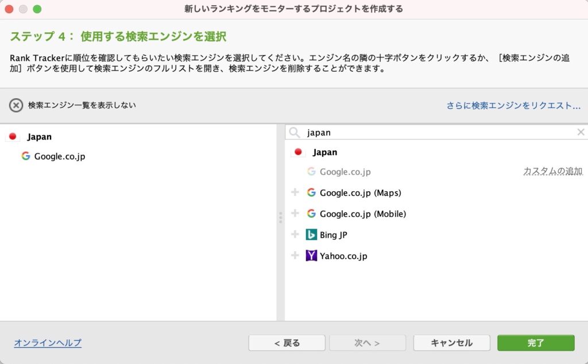Click the 戻る back button
The width and height of the screenshot is (588, 364).
(x=287, y=343)
